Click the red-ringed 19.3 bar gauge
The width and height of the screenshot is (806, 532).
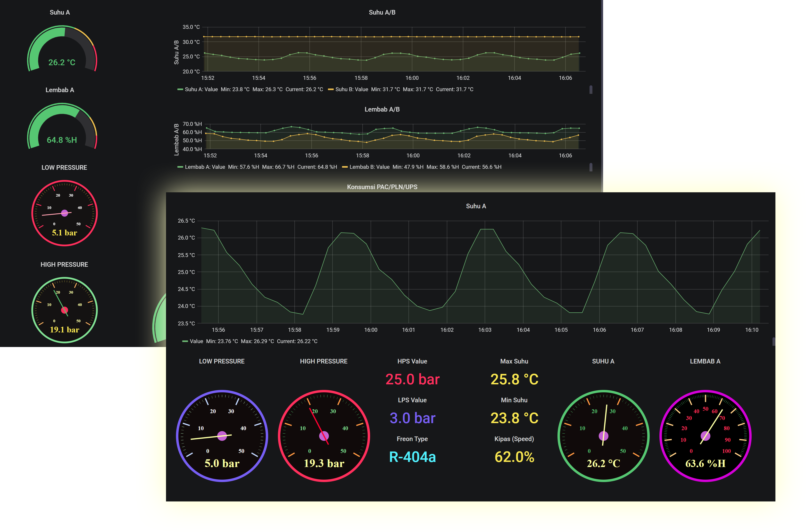(324, 436)
